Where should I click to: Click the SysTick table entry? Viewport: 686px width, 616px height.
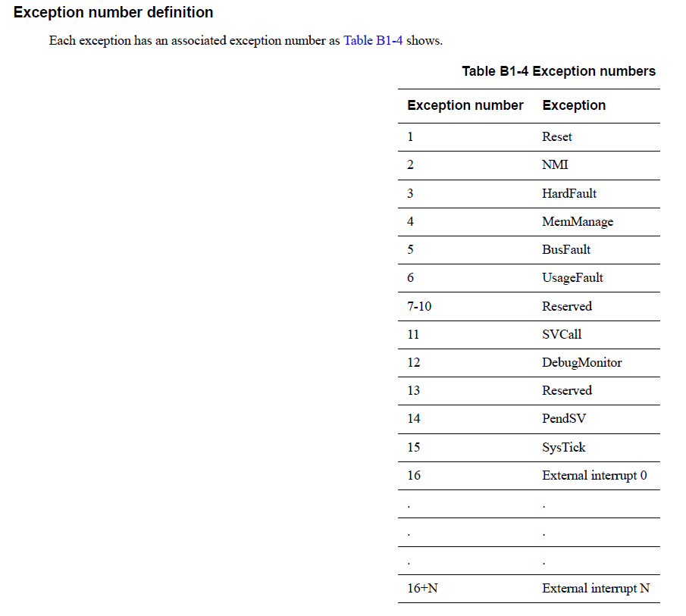click(564, 447)
